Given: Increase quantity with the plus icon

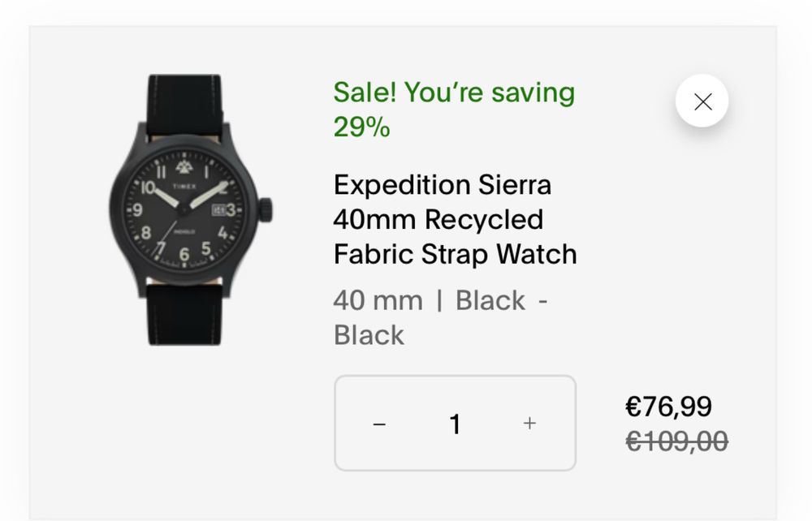Looking at the screenshot, I should point(529,423).
